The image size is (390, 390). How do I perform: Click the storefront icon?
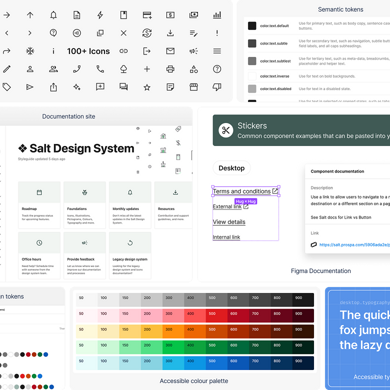click(x=194, y=87)
